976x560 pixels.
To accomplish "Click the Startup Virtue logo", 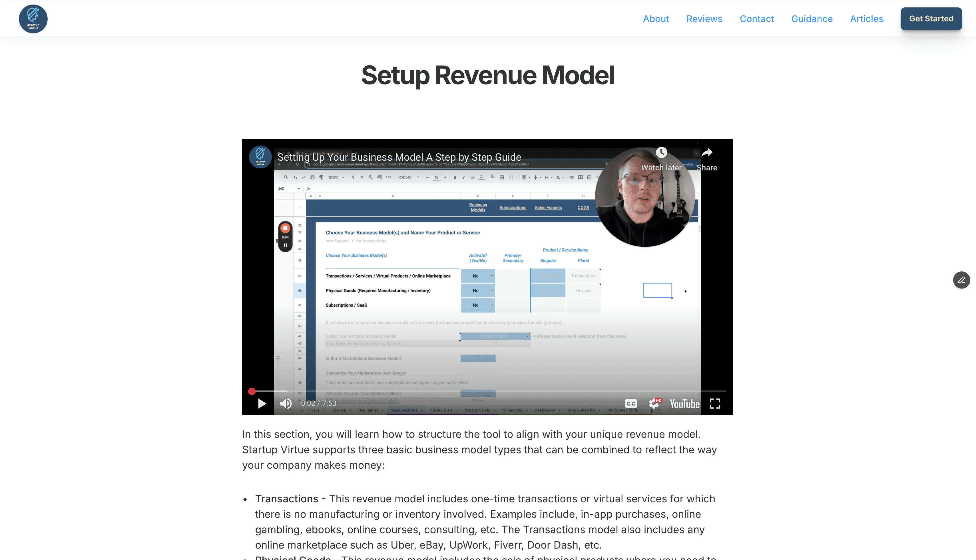I will pyautogui.click(x=33, y=19).
